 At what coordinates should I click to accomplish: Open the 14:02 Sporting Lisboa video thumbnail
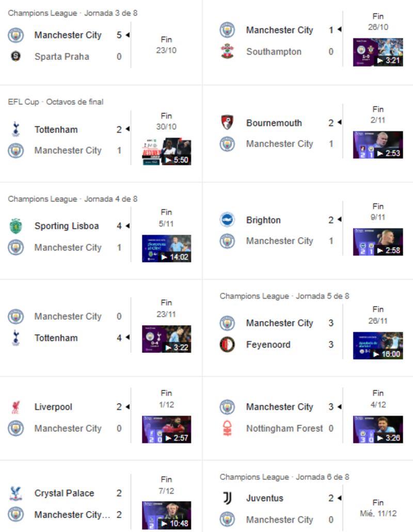[167, 249]
